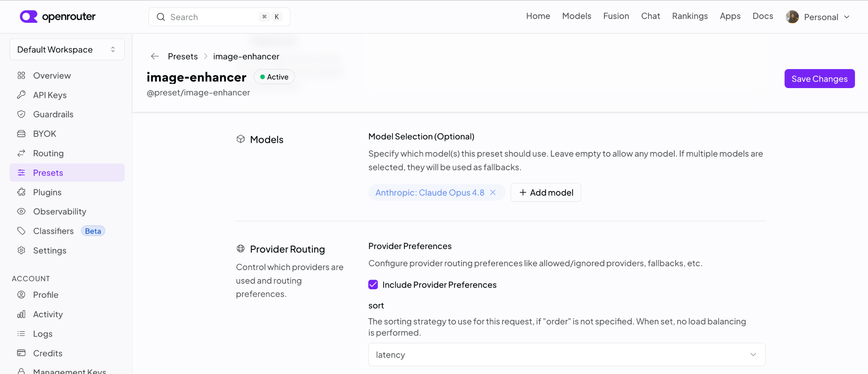Click the BYOK sidebar icon
Image resolution: width=868 pixels, height=374 pixels.
point(21,134)
